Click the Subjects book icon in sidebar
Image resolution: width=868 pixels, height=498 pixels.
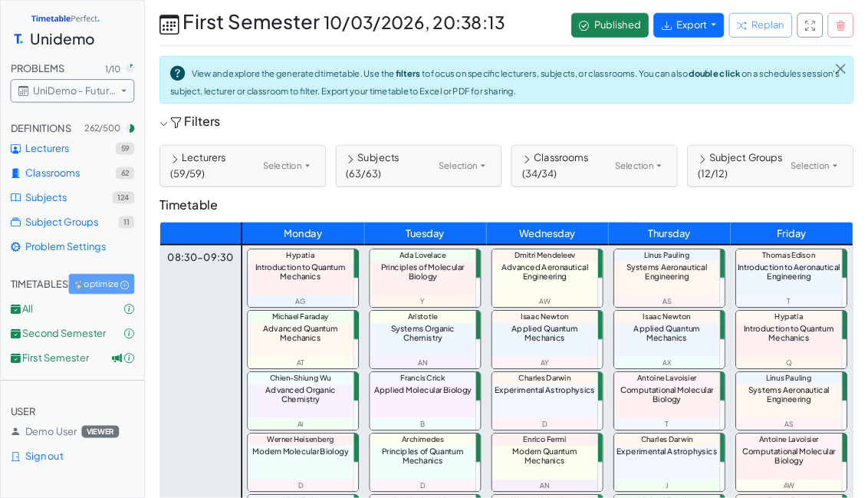point(15,198)
